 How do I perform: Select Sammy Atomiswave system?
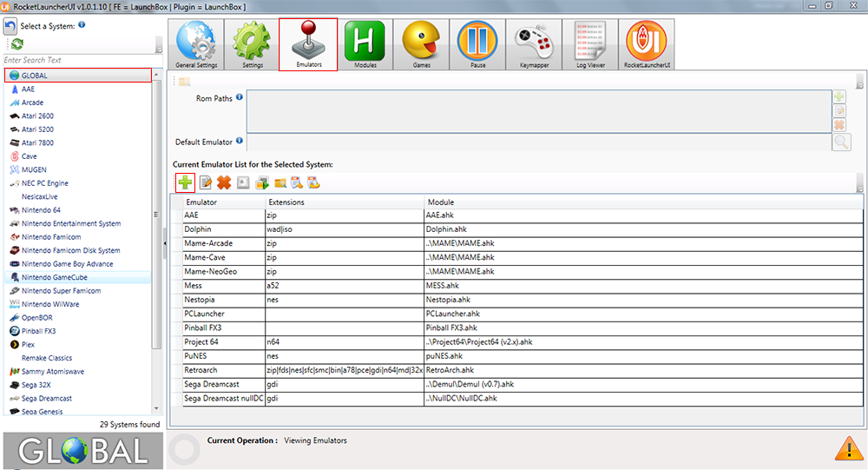77,371
